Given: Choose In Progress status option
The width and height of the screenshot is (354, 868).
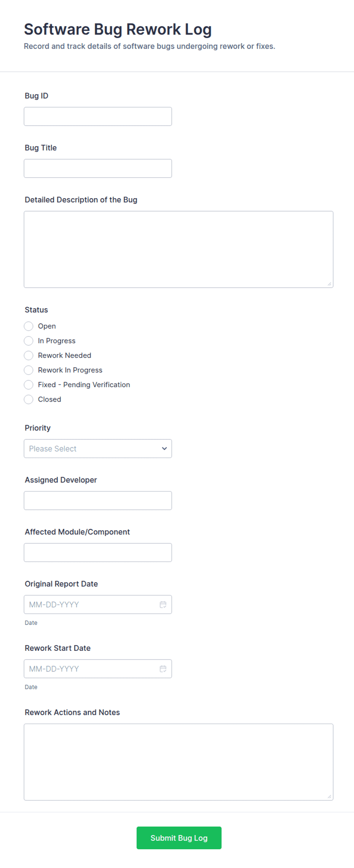Looking at the screenshot, I should (x=29, y=341).
